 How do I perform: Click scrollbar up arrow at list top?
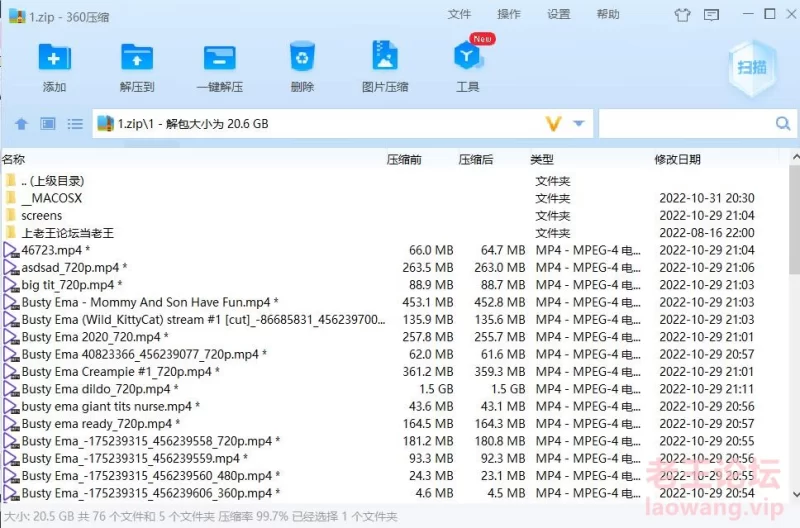tap(795, 158)
